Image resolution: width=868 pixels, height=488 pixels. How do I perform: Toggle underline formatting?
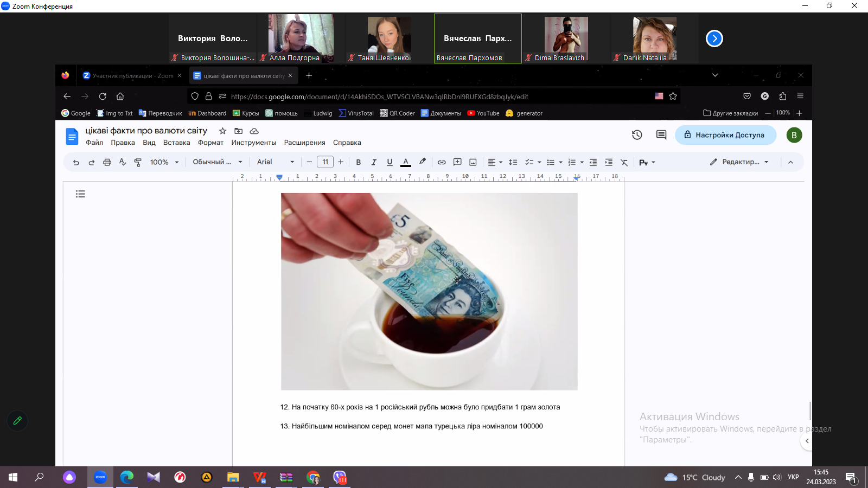pyautogui.click(x=390, y=162)
